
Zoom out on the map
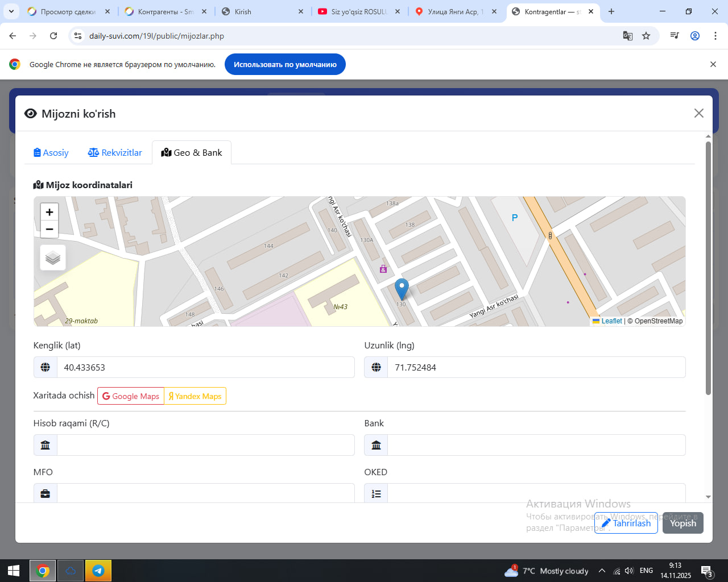(49, 229)
